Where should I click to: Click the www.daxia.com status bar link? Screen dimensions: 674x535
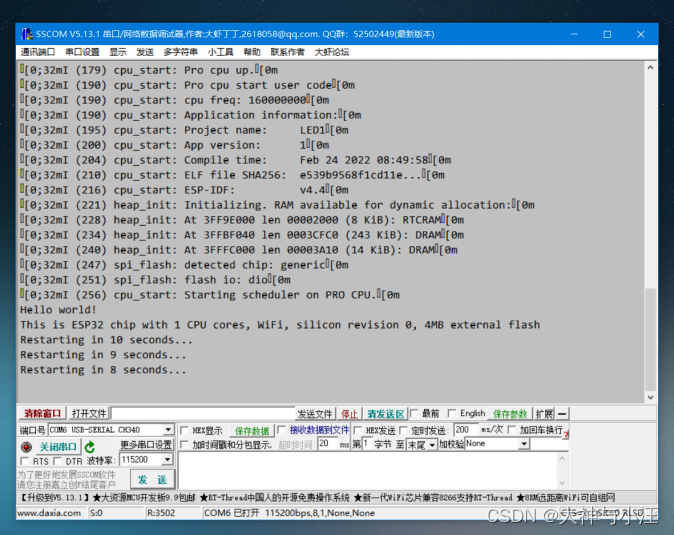(49, 513)
